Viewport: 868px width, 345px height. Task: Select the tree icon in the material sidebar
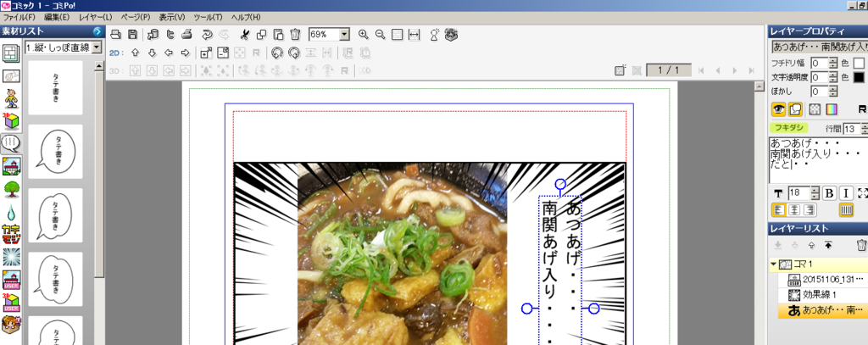tap(10, 189)
